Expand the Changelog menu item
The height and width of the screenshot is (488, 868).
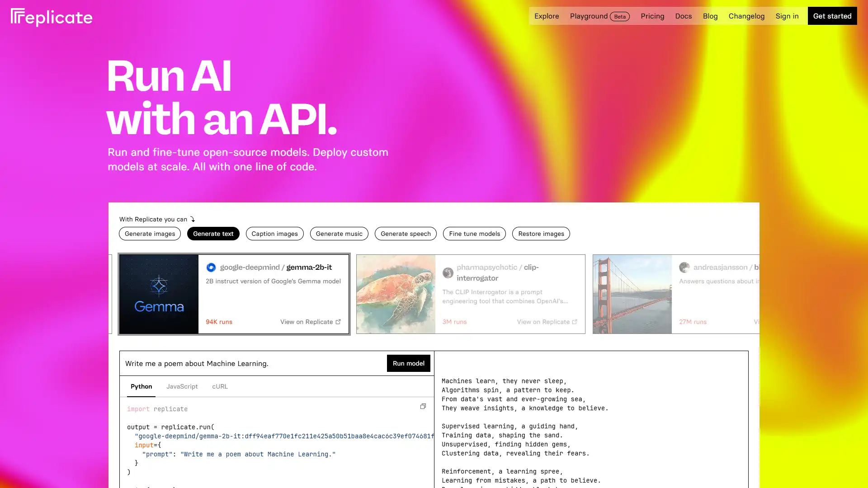click(x=746, y=15)
